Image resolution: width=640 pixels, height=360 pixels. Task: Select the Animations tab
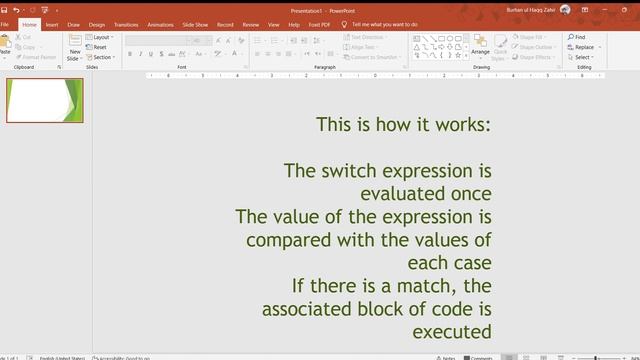coord(160,25)
